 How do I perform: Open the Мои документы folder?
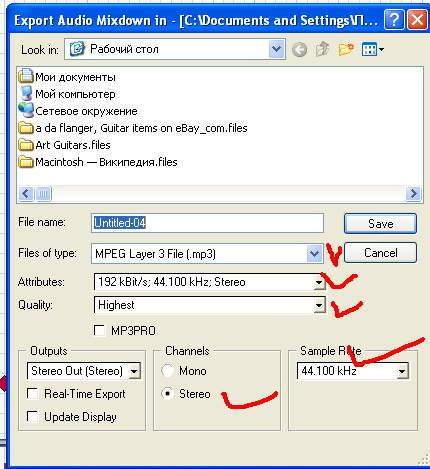tap(67, 77)
